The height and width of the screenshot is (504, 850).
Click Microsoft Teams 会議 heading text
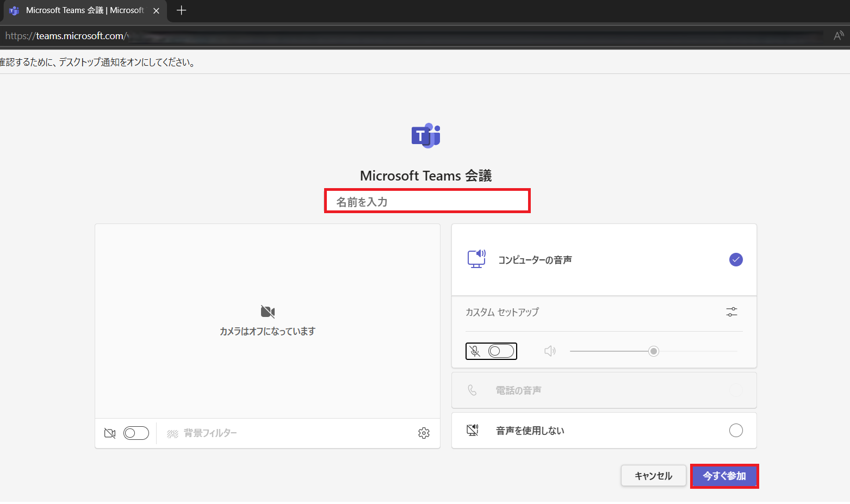[426, 176]
